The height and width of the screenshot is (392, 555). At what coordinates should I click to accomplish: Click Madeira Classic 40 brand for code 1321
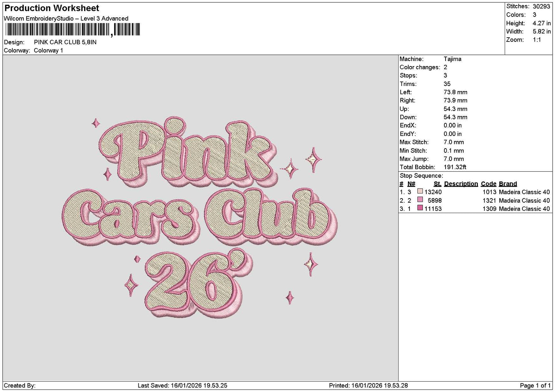click(x=524, y=201)
